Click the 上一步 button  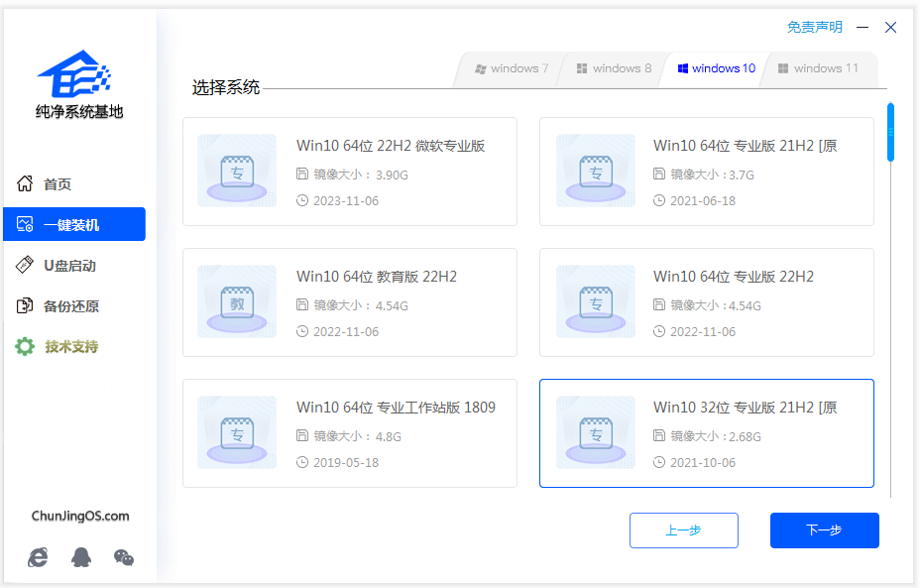tap(683, 530)
